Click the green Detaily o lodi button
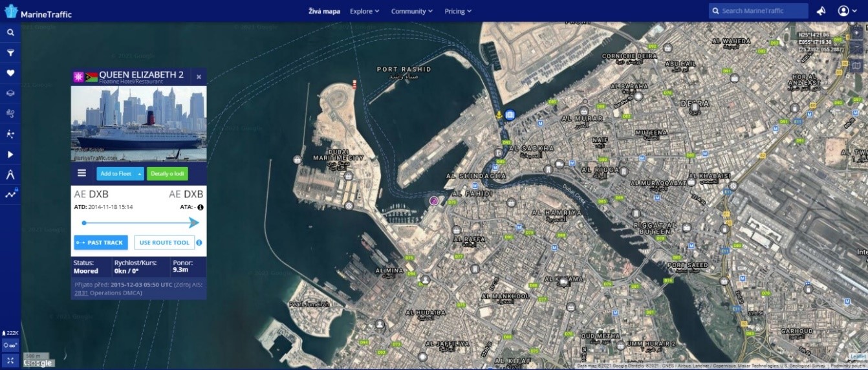Image resolution: width=868 pixels, height=370 pixels. (168, 173)
